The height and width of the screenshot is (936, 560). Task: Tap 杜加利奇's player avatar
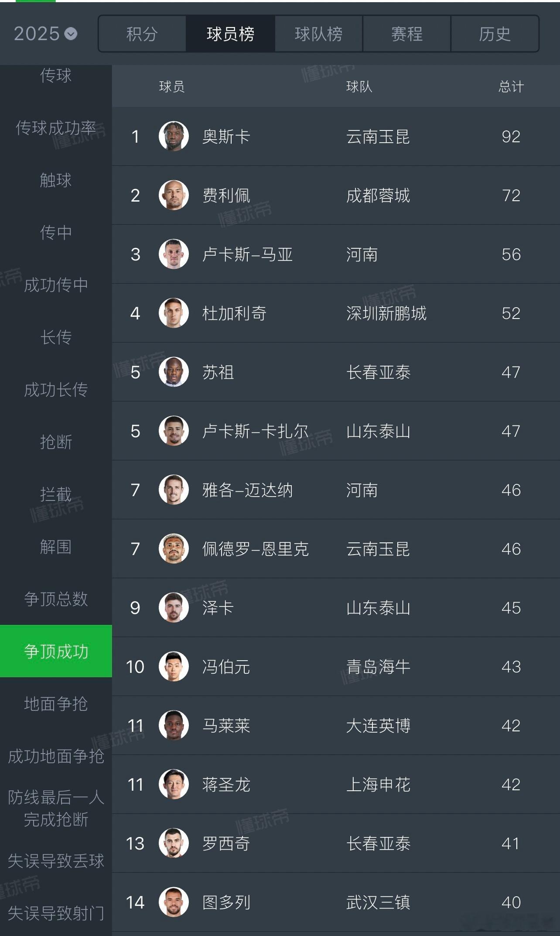pyautogui.click(x=174, y=313)
